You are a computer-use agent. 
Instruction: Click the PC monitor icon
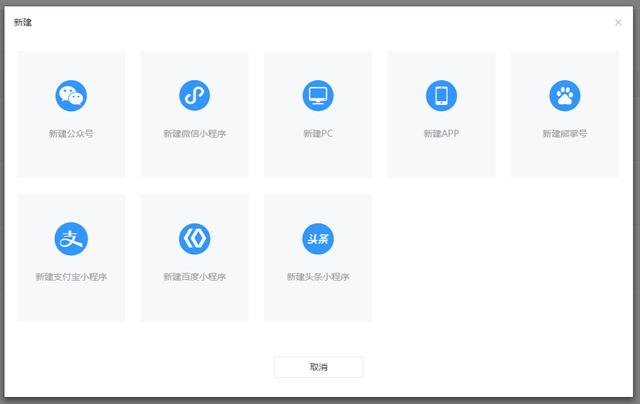click(318, 95)
